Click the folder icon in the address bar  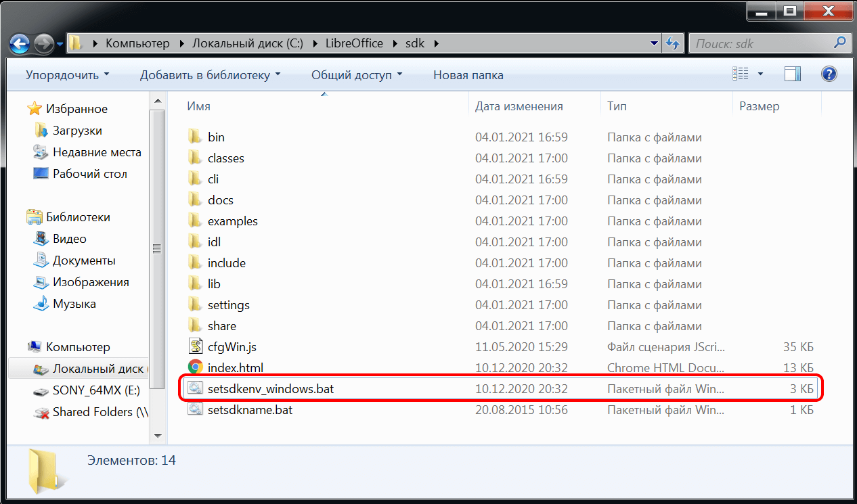coord(76,43)
